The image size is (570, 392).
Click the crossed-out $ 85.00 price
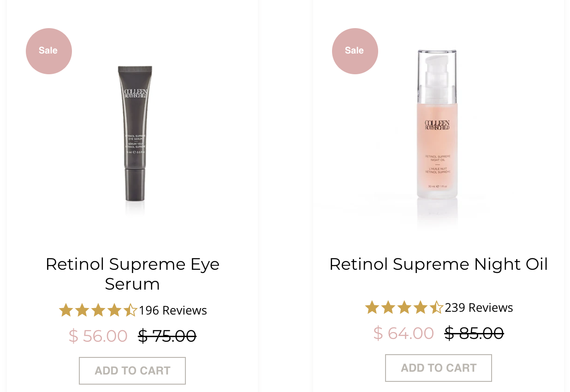click(x=474, y=333)
